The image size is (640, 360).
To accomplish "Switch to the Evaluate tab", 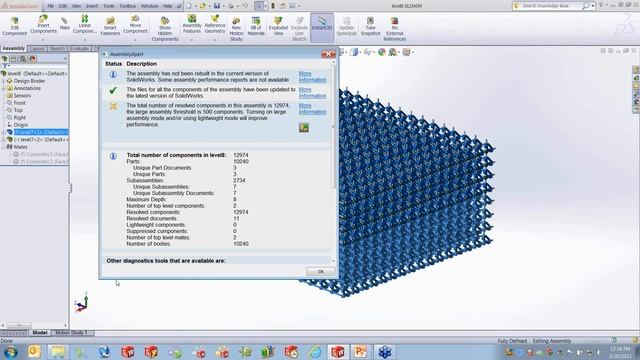I will point(79,49).
